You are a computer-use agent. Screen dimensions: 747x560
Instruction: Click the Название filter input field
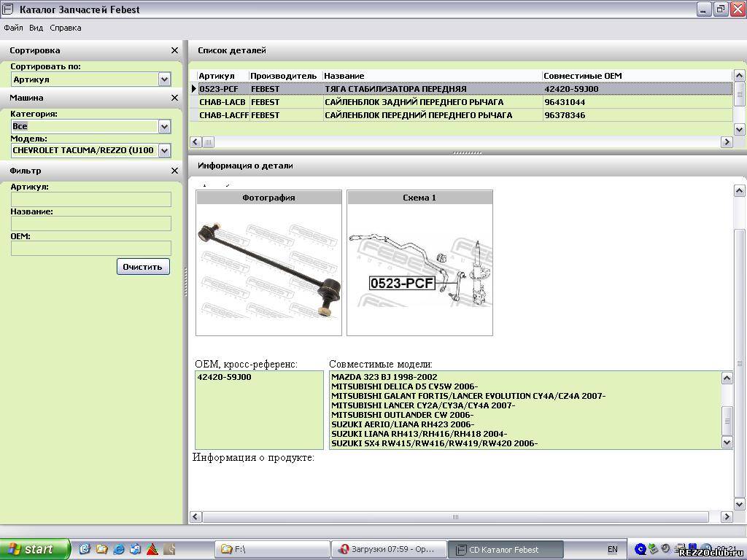click(90, 224)
